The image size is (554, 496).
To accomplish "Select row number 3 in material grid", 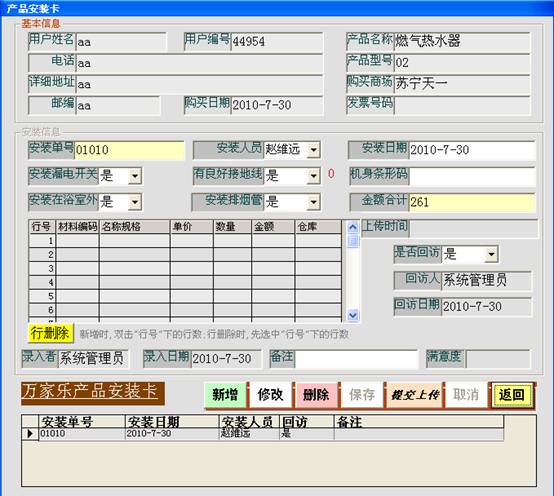I will (x=42, y=268).
